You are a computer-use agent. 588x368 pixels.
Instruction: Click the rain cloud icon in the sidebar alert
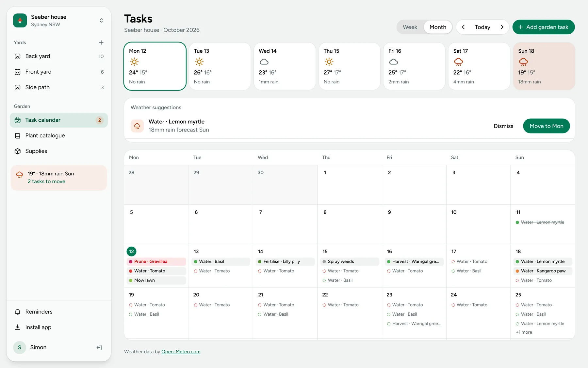pos(20,174)
